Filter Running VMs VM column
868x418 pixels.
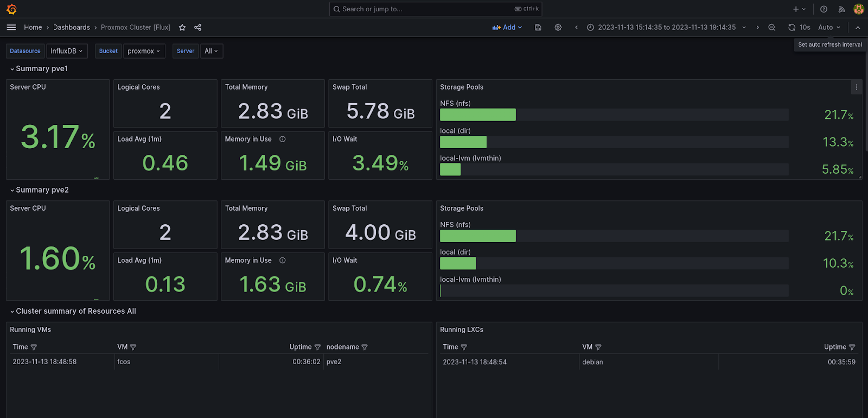pos(133,347)
